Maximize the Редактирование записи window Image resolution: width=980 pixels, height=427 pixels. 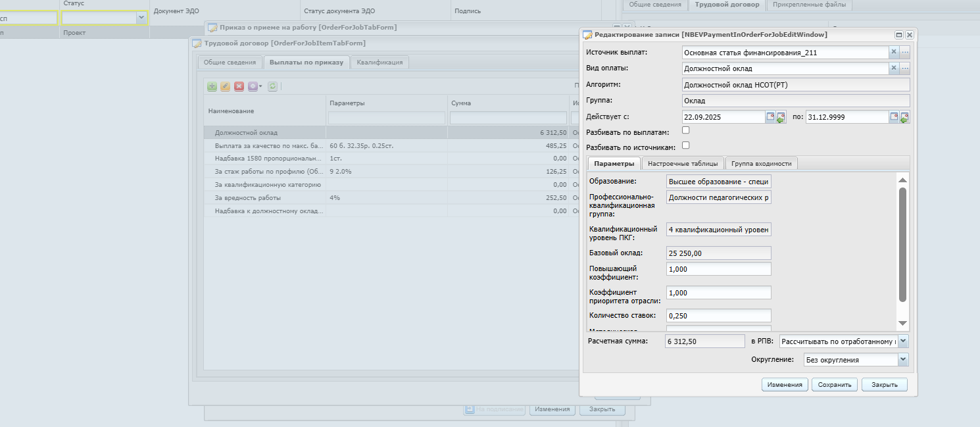[899, 34]
